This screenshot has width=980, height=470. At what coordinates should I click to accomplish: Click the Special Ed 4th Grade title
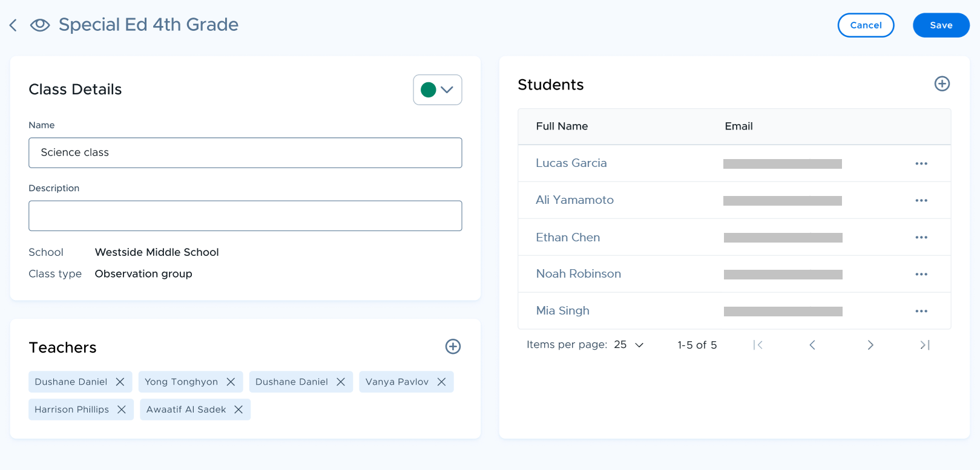pyautogui.click(x=148, y=24)
